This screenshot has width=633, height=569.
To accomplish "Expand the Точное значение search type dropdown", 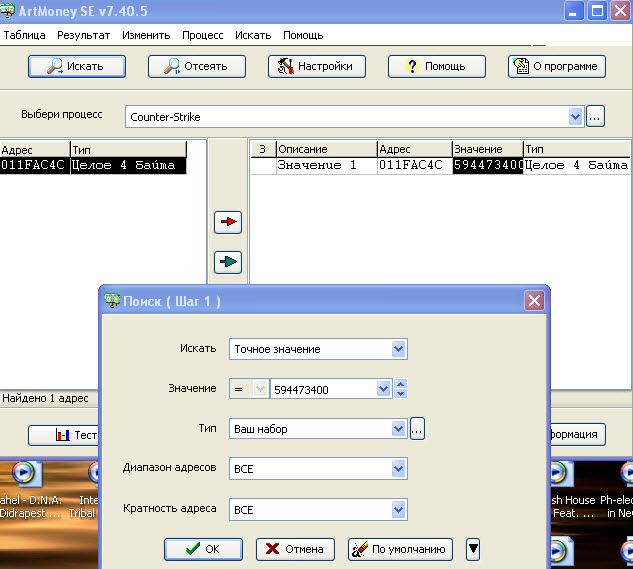I will (398, 349).
